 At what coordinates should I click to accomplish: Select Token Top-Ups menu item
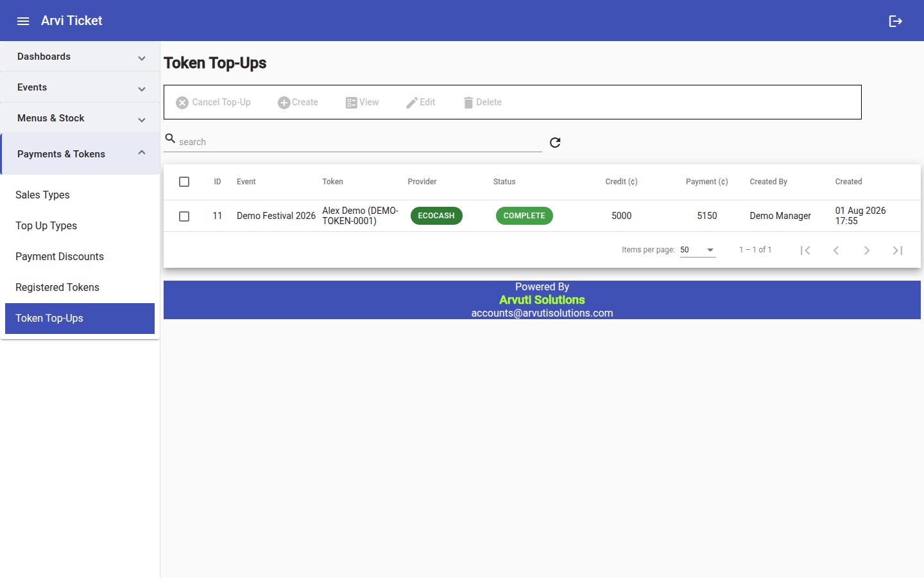tap(80, 319)
